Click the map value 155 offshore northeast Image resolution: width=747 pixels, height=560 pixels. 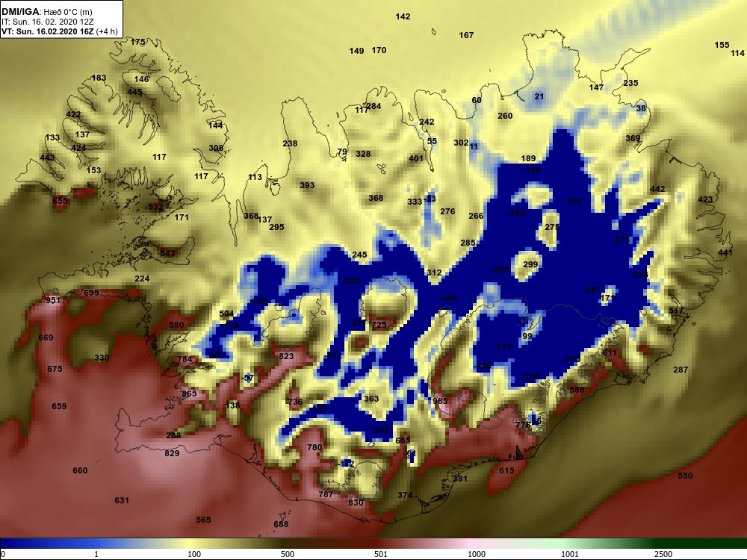[722, 45]
